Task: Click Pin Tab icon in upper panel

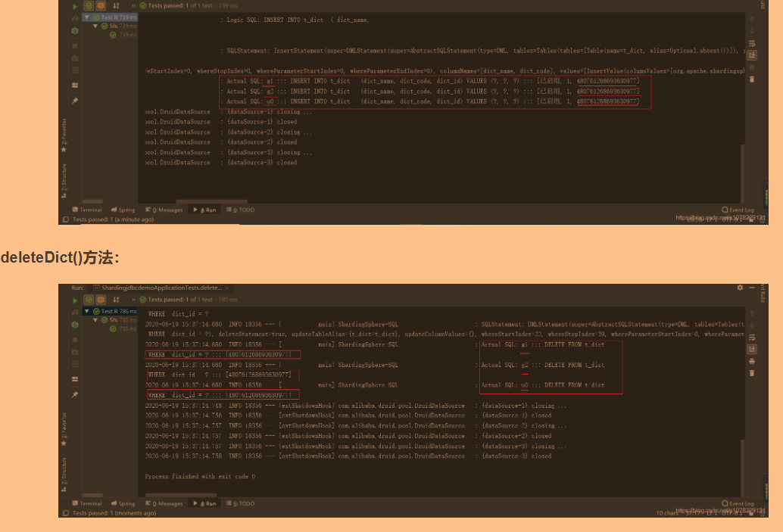Action: point(75,101)
